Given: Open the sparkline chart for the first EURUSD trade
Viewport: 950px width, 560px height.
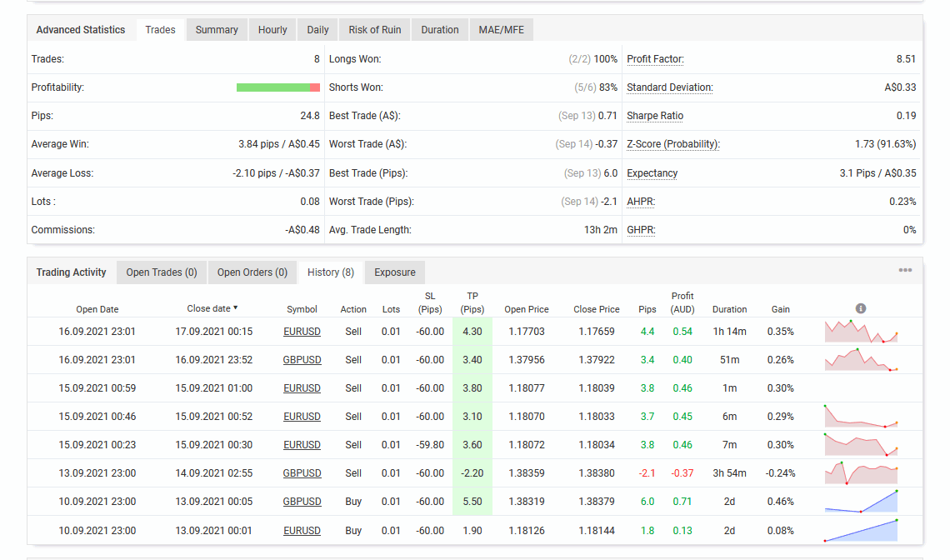Looking at the screenshot, I should [x=861, y=332].
